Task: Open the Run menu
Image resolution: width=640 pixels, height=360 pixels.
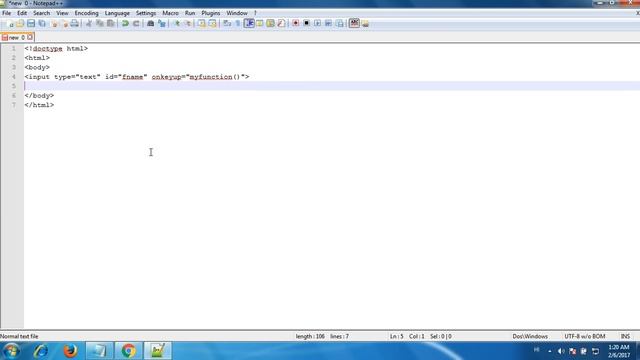Action: click(190, 13)
